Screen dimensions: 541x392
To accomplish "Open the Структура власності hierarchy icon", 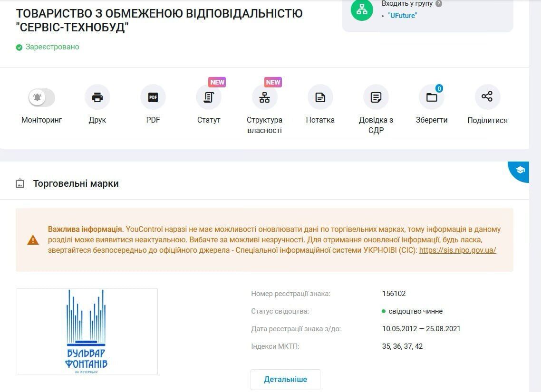I will click(x=265, y=97).
